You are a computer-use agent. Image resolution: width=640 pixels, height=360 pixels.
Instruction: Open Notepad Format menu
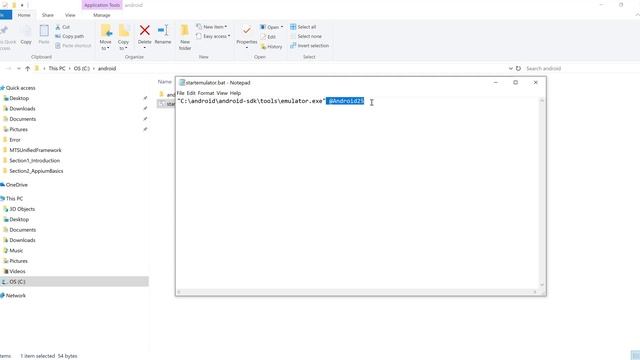[206, 93]
